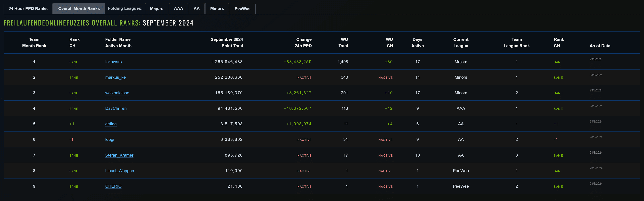
Task: Click the +1,098,074 PPD change value
Action: 299,124
